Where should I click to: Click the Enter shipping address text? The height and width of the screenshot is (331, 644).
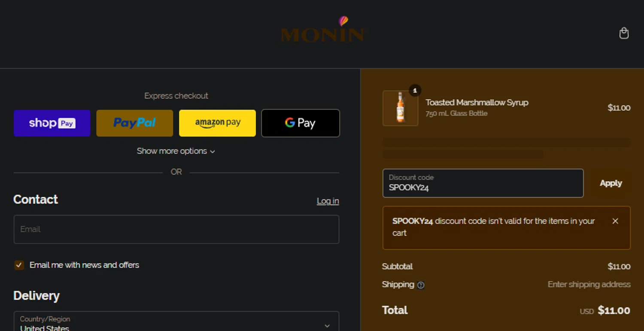pos(589,284)
